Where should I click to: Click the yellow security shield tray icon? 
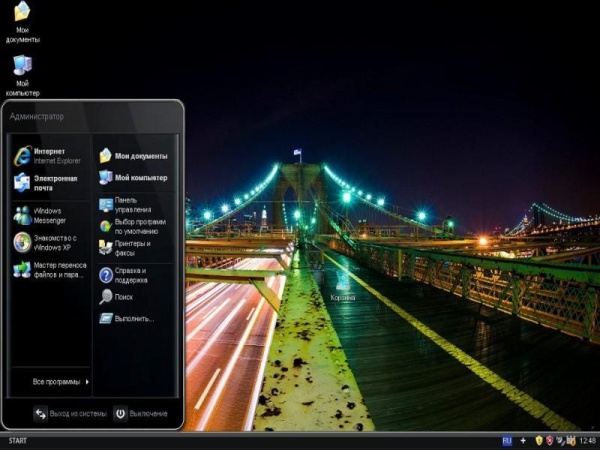(538, 440)
